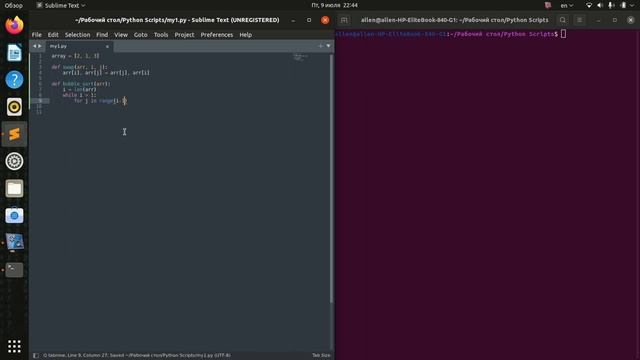
Task: Open a new tab in the terminal window
Action: (344, 20)
